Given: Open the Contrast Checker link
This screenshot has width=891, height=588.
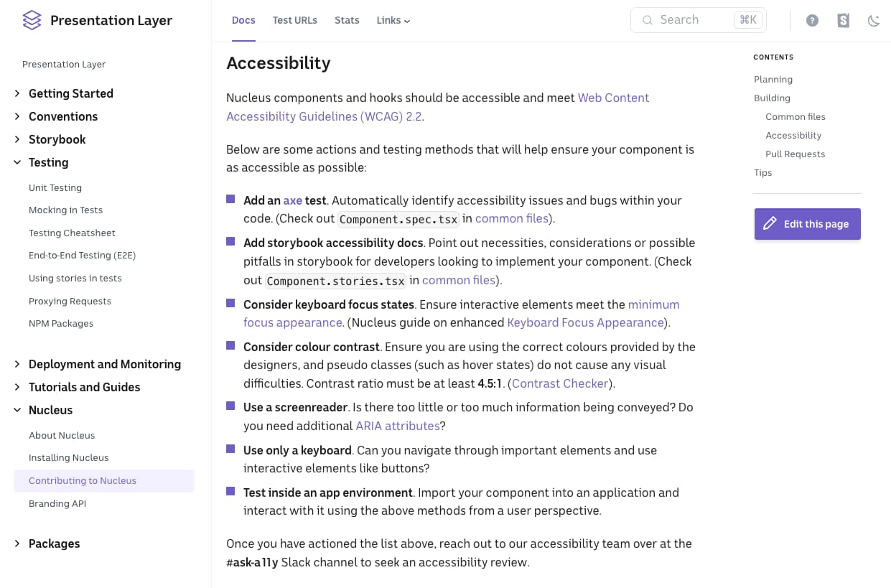Looking at the screenshot, I should click(x=560, y=383).
